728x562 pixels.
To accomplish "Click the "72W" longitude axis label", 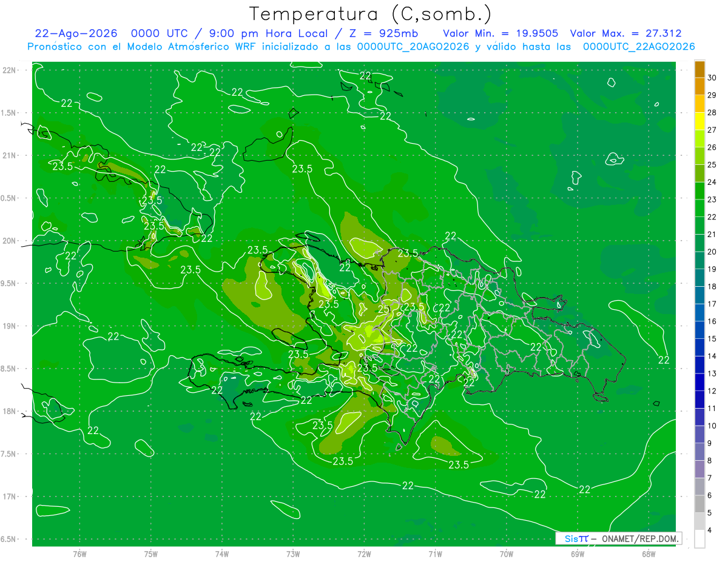I will pyautogui.click(x=364, y=554).
